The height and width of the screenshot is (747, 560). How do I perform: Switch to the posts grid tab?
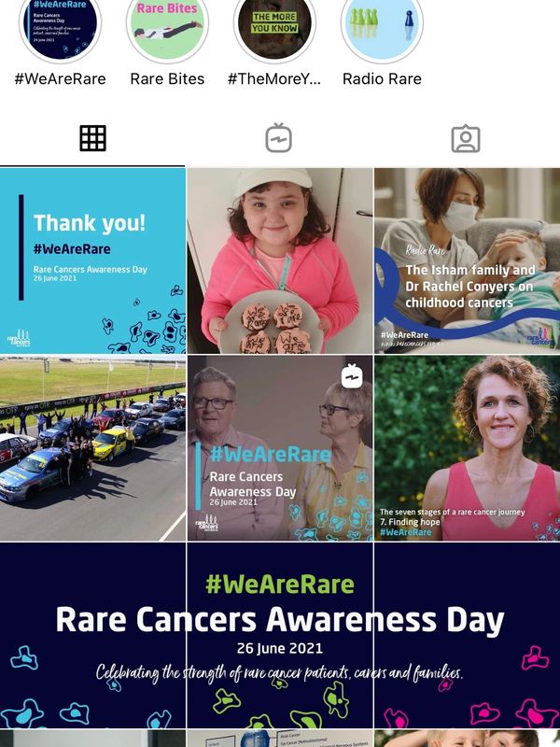92,138
